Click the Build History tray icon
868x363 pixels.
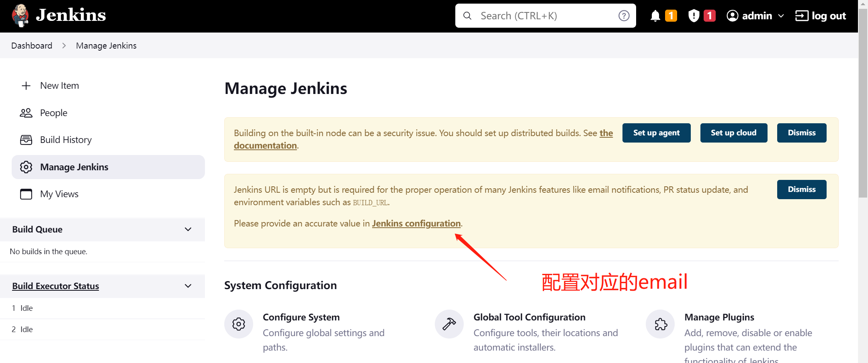click(x=26, y=140)
